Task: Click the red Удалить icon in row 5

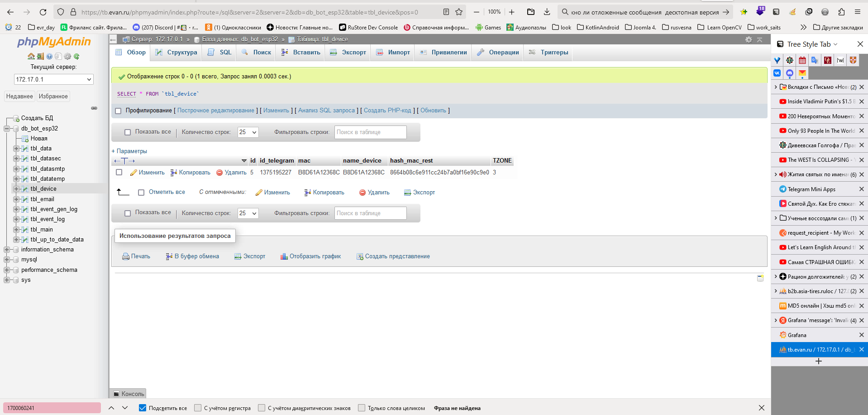Action: 219,173
